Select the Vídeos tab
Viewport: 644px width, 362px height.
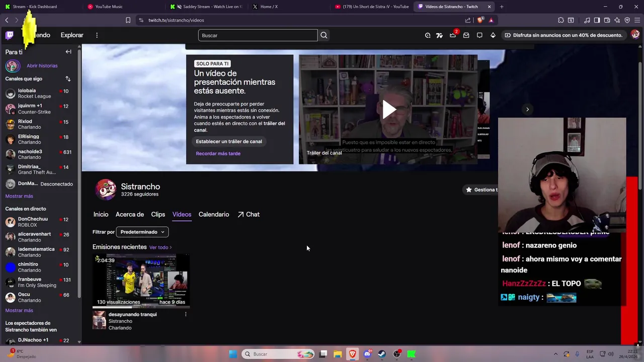(182, 214)
